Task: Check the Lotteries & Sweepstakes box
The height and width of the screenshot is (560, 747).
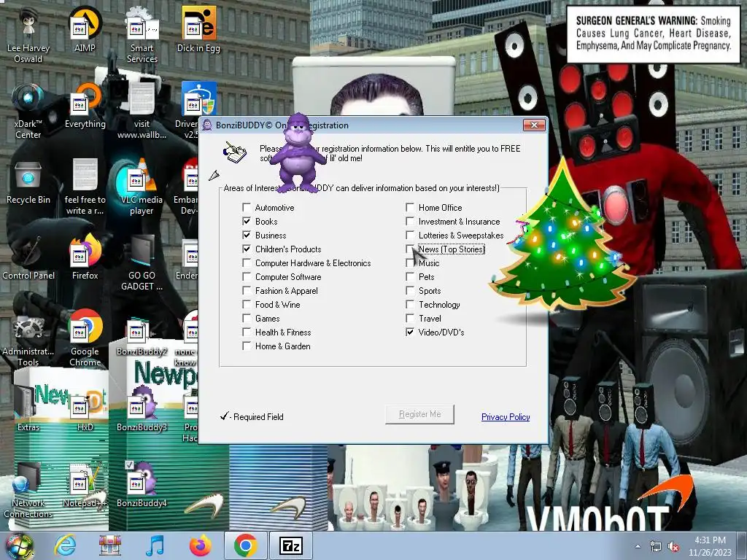Action: pyautogui.click(x=410, y=235)
